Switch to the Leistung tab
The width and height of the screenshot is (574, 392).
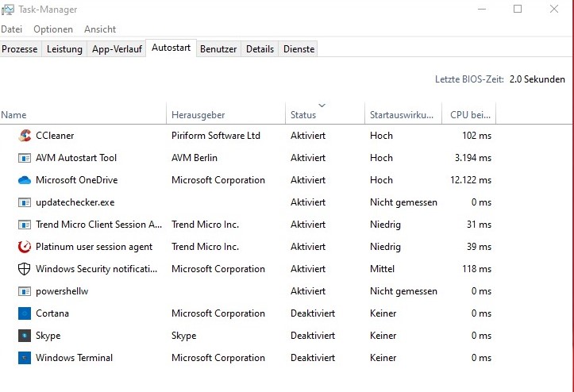click(64, 49)
